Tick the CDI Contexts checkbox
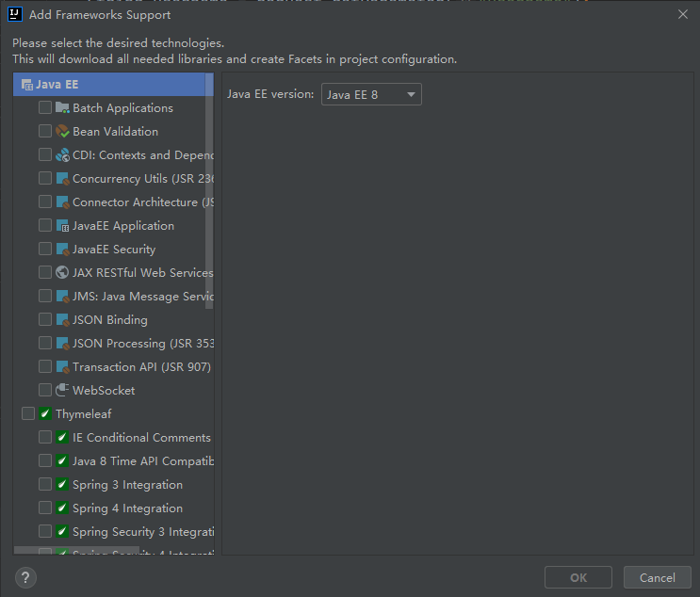Image resolution: width=700 pixels, height=597 pixels. (x=45, y=154)
